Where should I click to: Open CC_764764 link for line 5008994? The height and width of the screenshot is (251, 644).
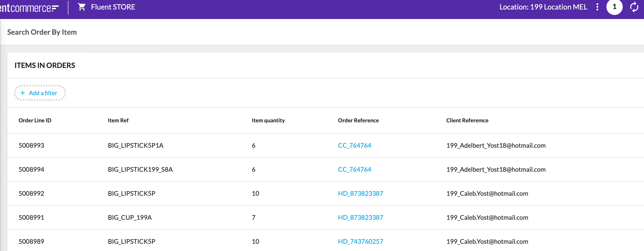coord(354,169)
